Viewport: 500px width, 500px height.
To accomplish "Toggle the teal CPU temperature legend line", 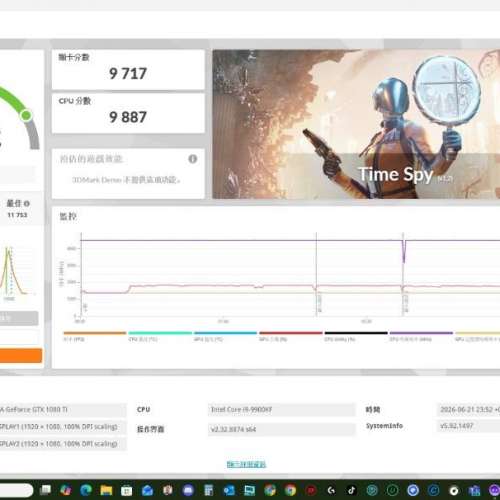I will coord(160,333).
